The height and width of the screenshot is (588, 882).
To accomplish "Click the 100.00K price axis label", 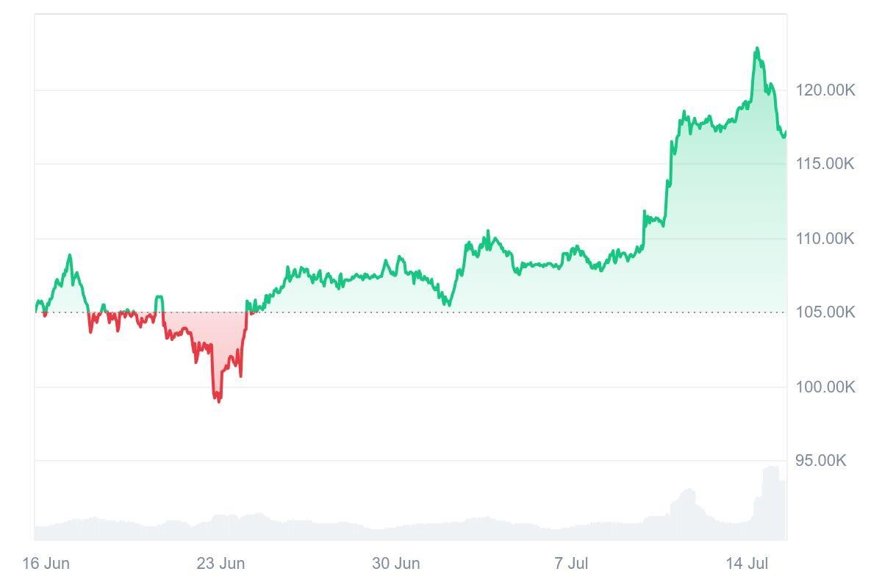I will [825, 387].
